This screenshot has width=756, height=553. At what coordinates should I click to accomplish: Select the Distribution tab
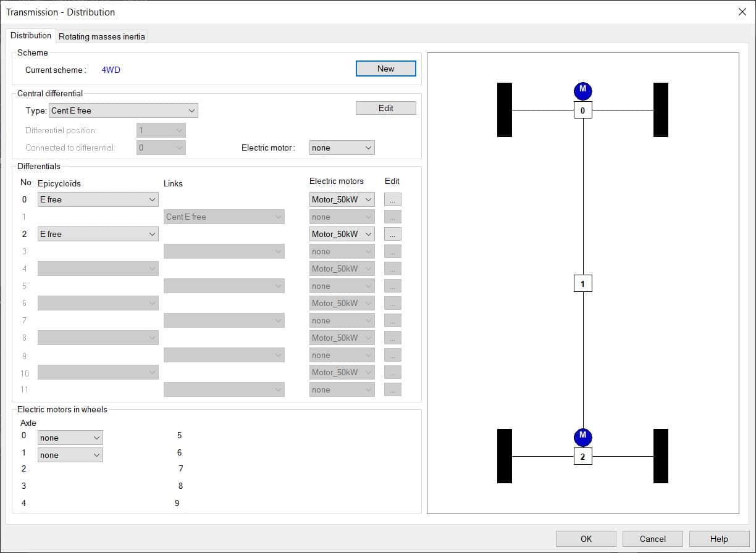point(31,36)
